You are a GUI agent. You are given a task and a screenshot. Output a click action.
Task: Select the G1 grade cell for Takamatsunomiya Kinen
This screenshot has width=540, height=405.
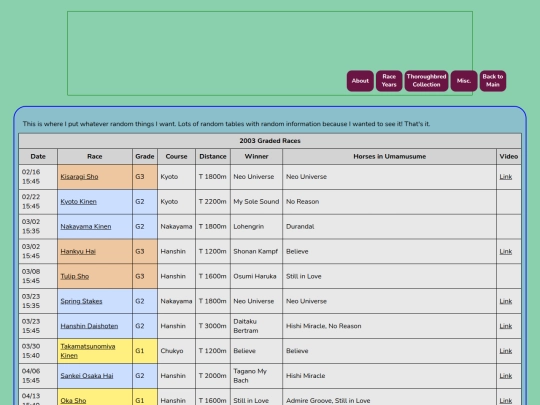click(145, 351)
